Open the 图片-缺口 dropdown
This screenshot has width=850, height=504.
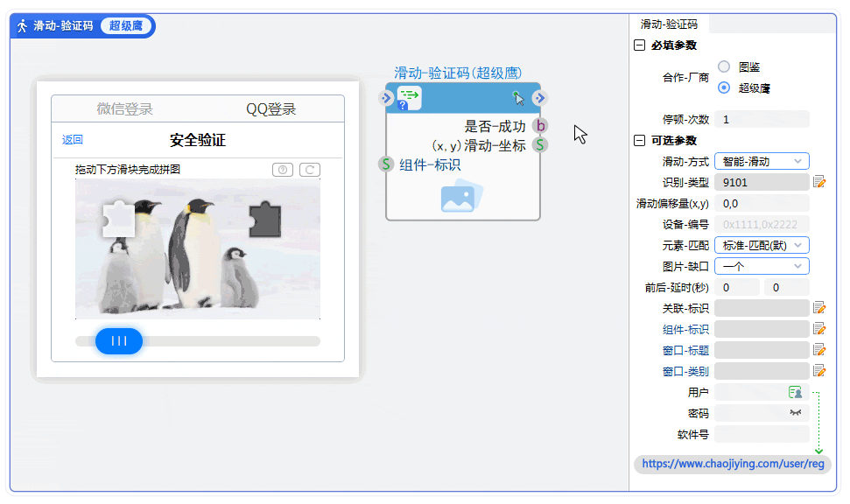coord(762,266)
